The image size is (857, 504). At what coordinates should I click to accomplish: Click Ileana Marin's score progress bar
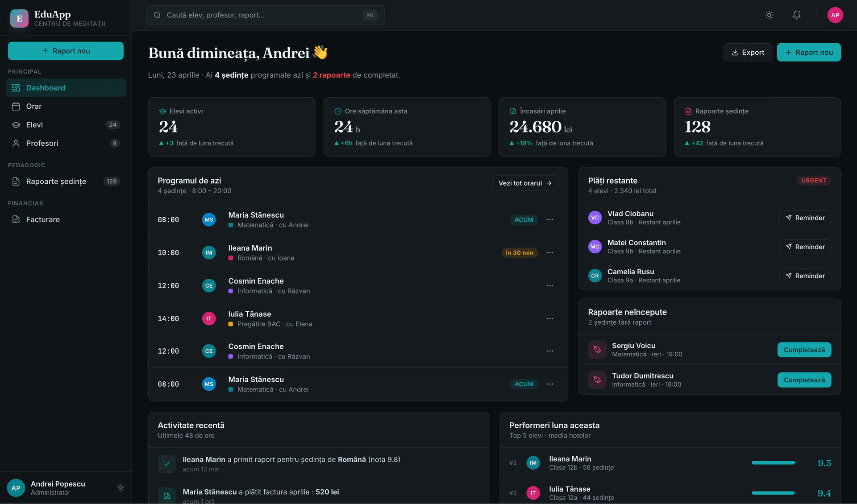(773, 463)
